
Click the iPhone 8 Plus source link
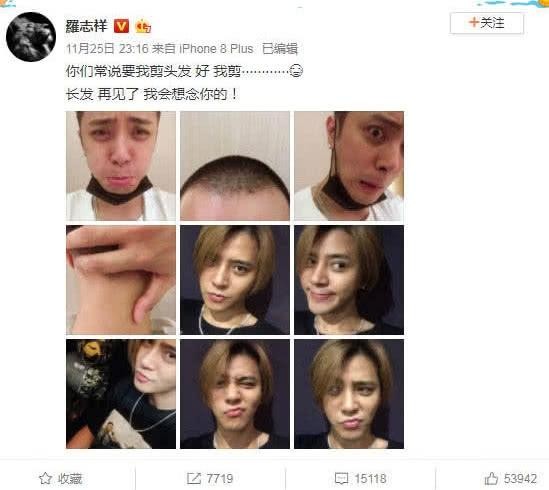tap(216, 49)
